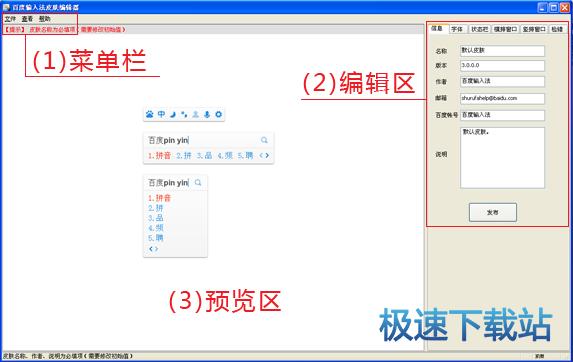The width and height of the screenshot is (573, 362).
Task: Open the gear settings icon in status bar preview
Action: tap(219, 114)
